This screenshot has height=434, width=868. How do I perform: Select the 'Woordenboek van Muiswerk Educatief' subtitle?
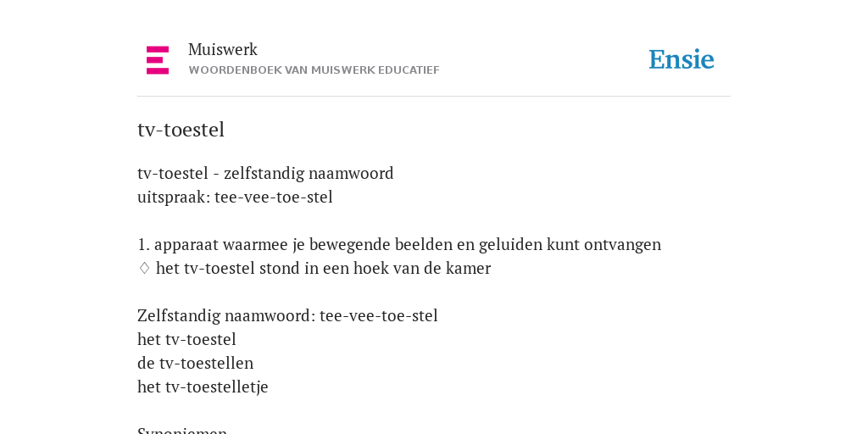pyautogui.click(x=314, y=70)
